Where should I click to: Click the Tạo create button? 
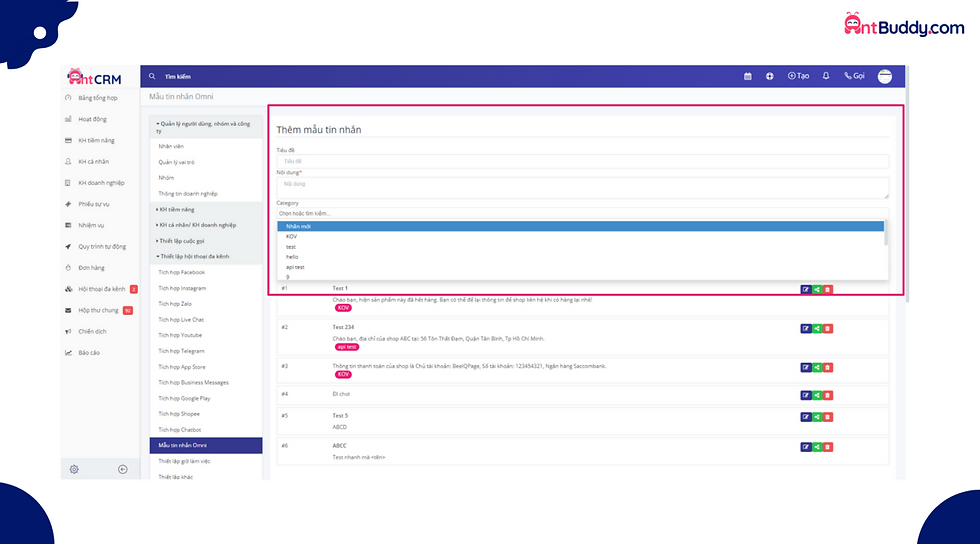798,76
